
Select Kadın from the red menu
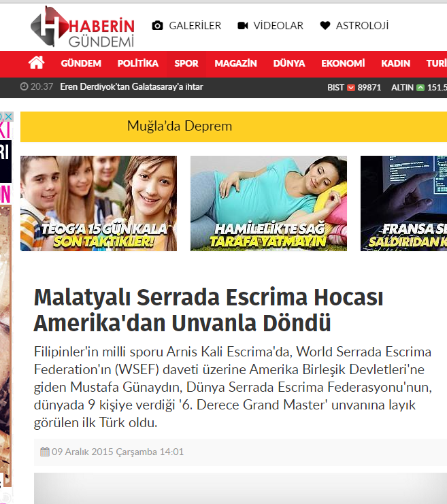(x=395, y=63)
